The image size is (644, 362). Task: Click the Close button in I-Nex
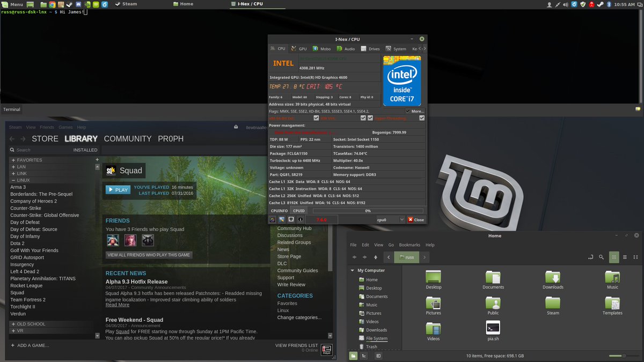pos(415,219)
